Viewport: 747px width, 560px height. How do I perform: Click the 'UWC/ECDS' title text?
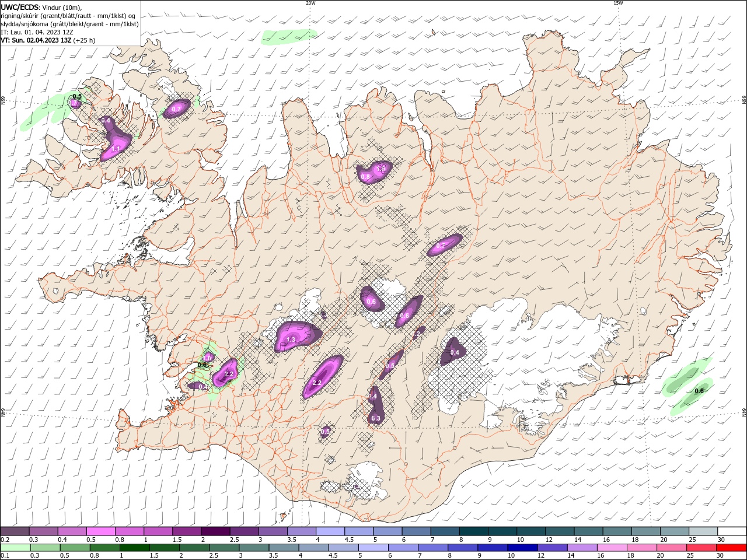[20, 7]
